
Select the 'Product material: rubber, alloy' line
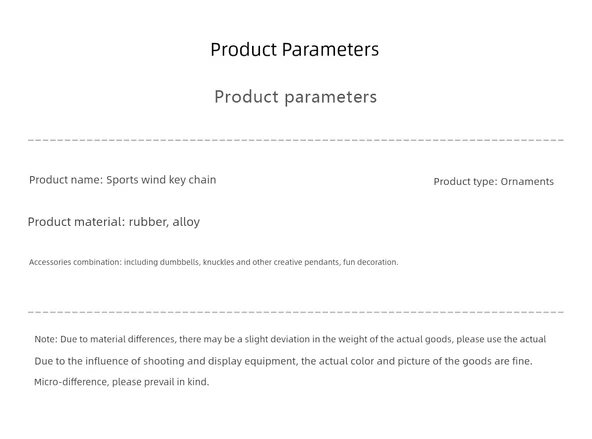pos(114,222)
